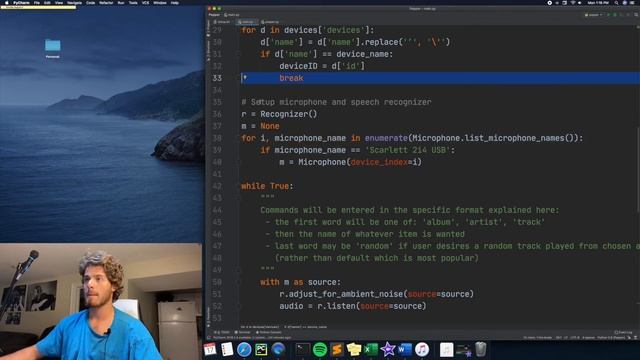Click 'audio = r.listen' on line 52
This screenshot has width=640, height=360.
coord(317,306)
